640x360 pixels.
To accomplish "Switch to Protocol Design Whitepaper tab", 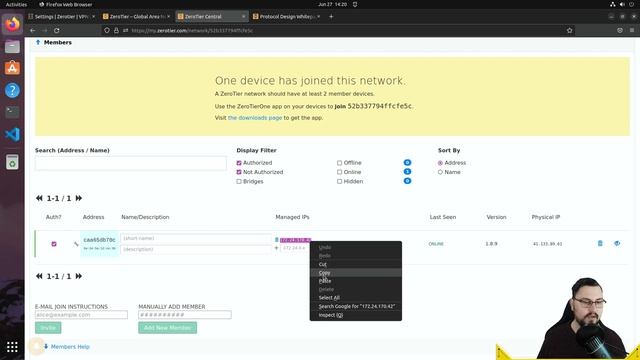I will coord(287,17).
